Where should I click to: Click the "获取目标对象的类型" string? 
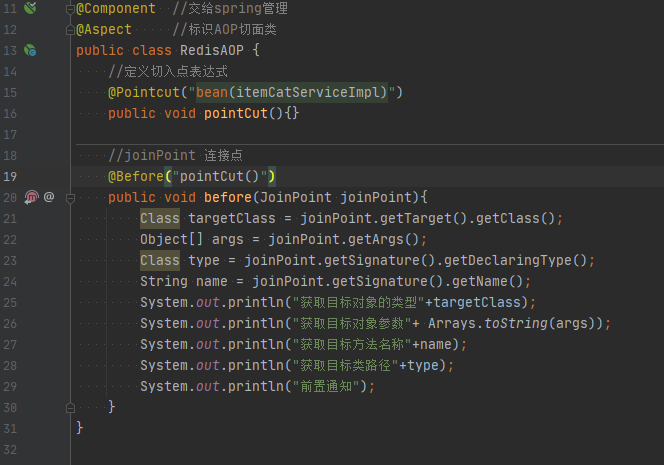click(358, 302)
